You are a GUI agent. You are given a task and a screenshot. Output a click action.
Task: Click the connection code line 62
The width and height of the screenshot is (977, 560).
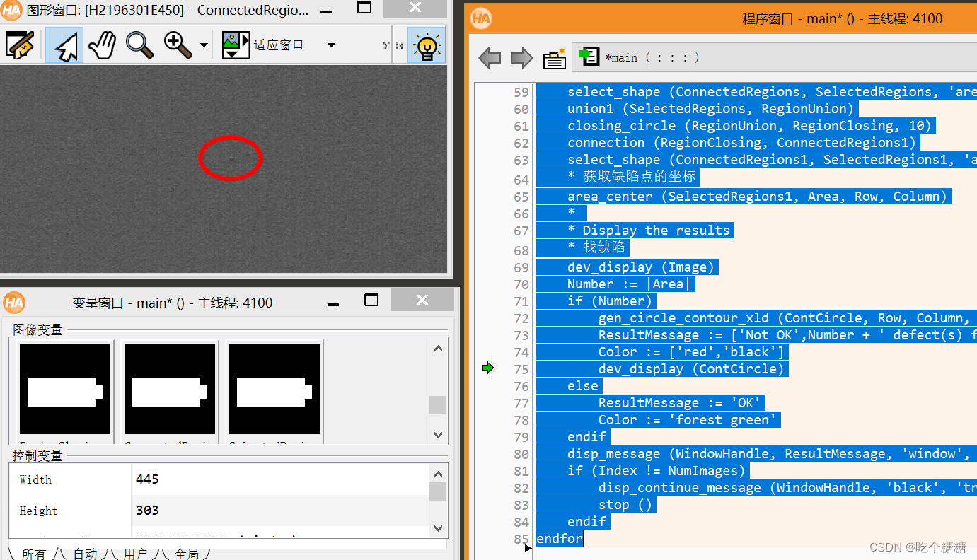(742, 143)
